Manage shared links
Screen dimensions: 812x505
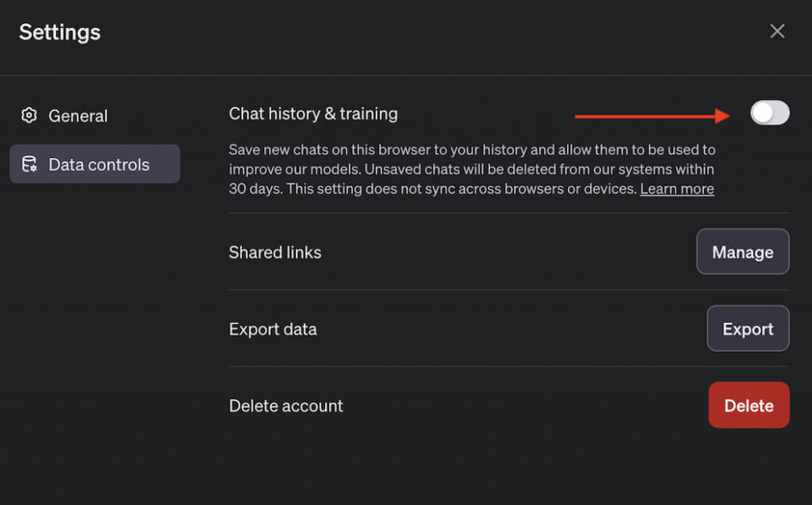click(742, 252)
